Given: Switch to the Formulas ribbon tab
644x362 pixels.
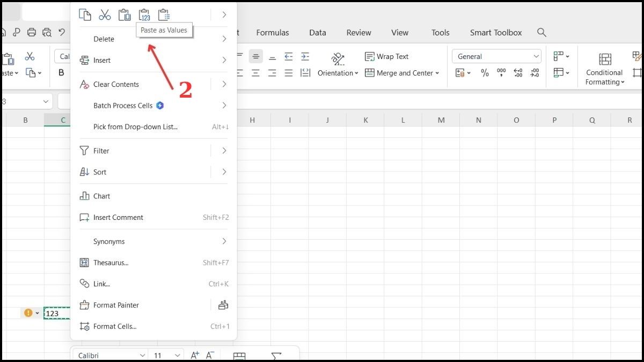Looking at the screenshot, I should click(x=273, y=33).
